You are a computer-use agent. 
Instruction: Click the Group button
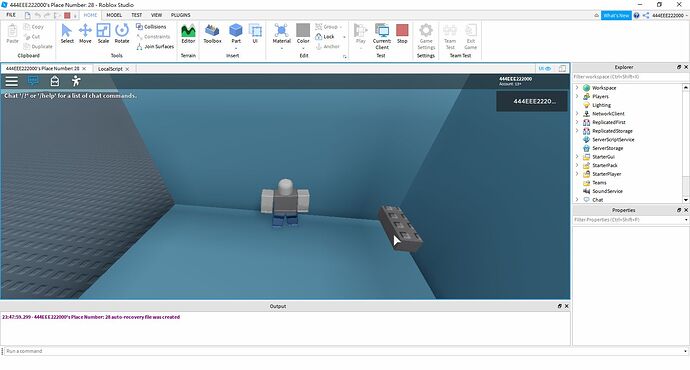coord(328,27)
